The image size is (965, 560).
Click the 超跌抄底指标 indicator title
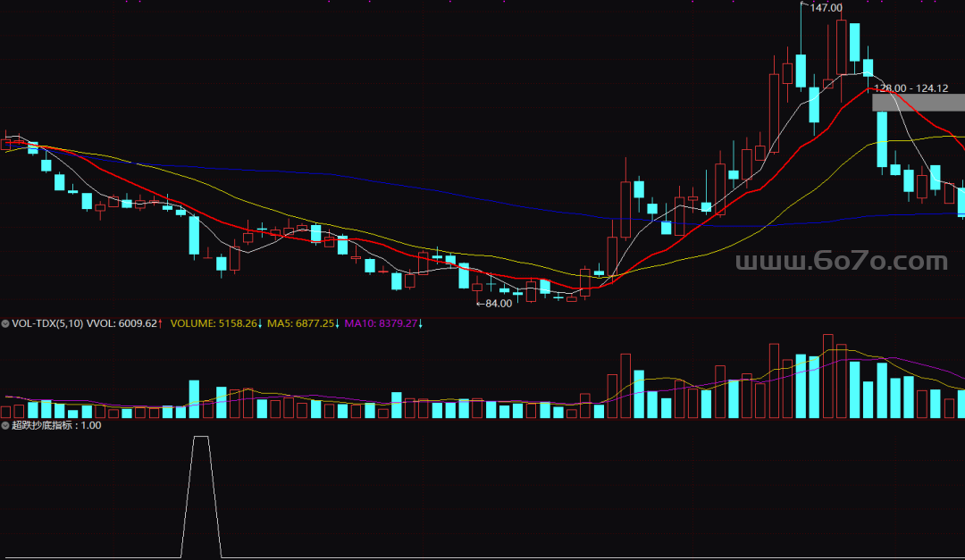click(45, 426)
